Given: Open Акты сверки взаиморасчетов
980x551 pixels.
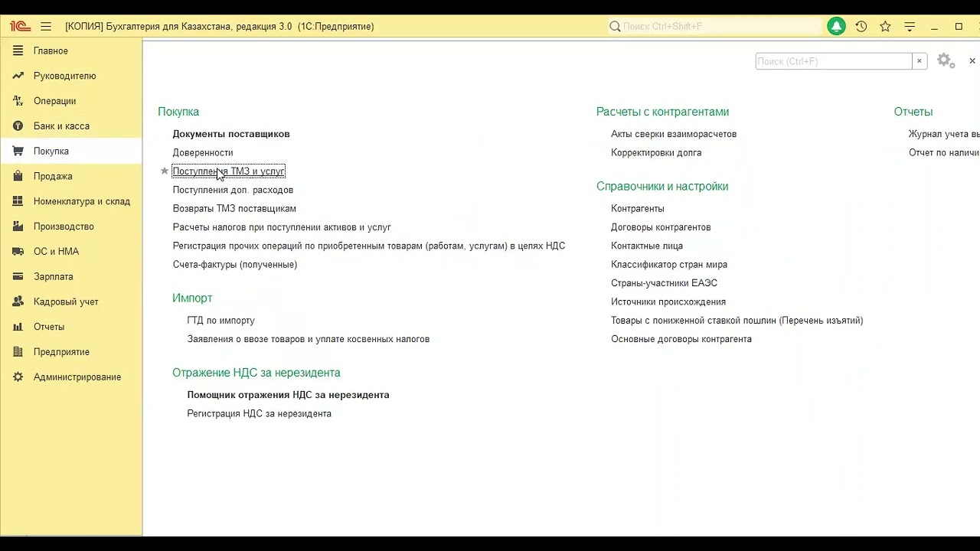Looking at the screenshot, I should (x=674, y=134).
